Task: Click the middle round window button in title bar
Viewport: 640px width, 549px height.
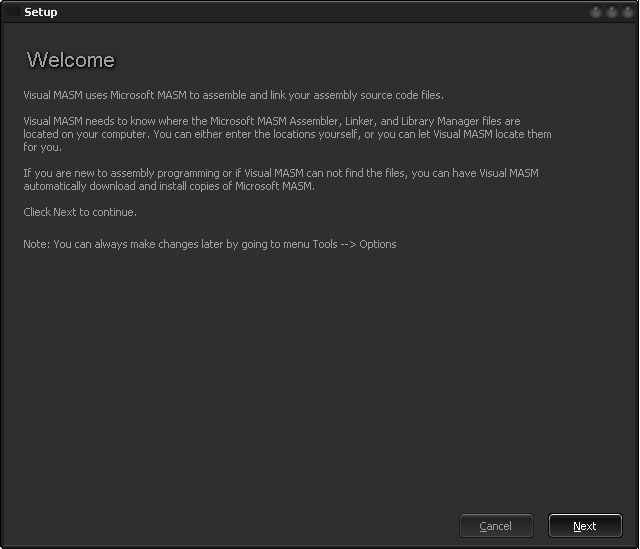Action: pyautogui.click(x=612, y=11)
